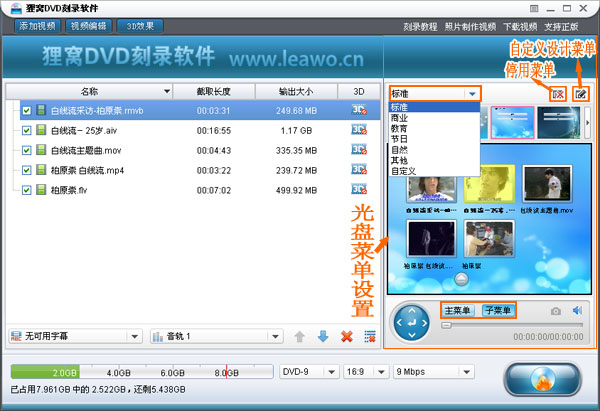Image resolution: width=600 pixels, height=411 pixels.
Task: Sort by 截取长度 column header
Action: pos(214,91)
